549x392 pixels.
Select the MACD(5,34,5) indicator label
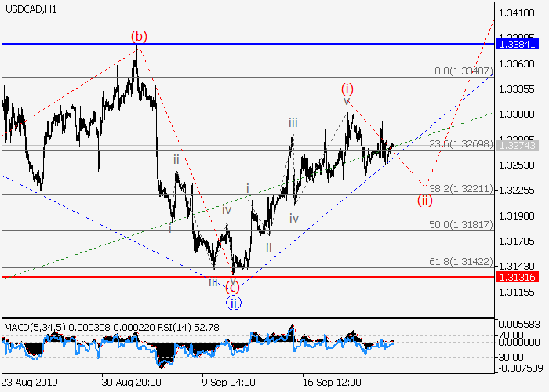point(31,325)
